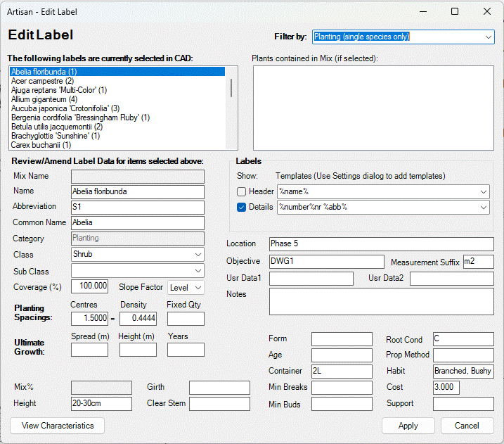Open the Slope Factor dropdown

tap(198, 287)
